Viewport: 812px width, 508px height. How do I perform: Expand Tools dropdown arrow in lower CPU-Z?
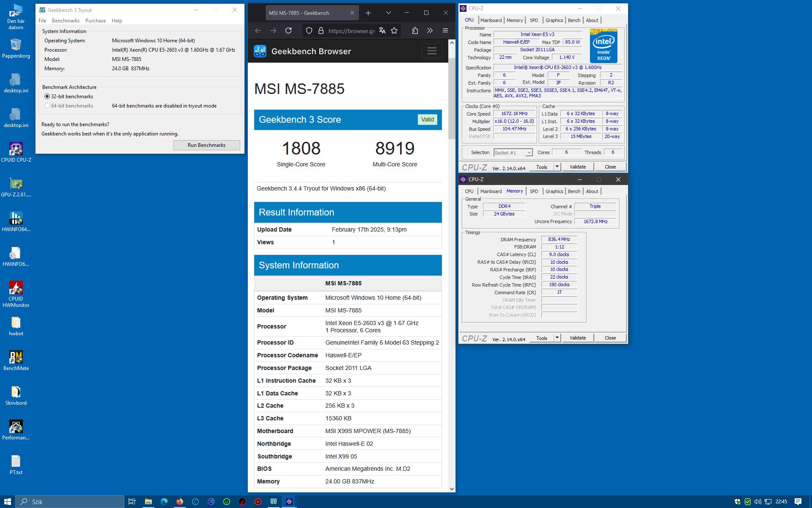tap(557, 338)
